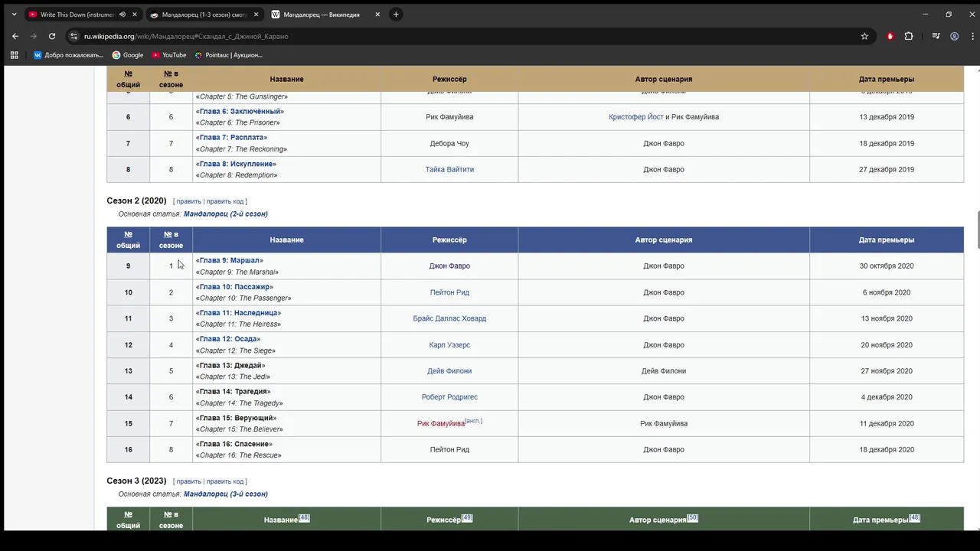This screenshot has height=551, width=980.
Task: Close the Мандалорец — Википедия tab
Action: pos(377,15)
